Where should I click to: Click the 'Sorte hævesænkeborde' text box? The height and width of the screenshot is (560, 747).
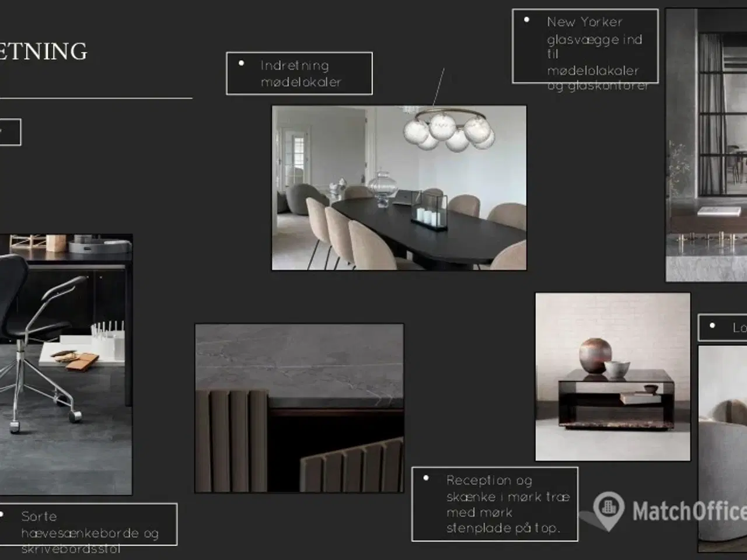[89, 524]
